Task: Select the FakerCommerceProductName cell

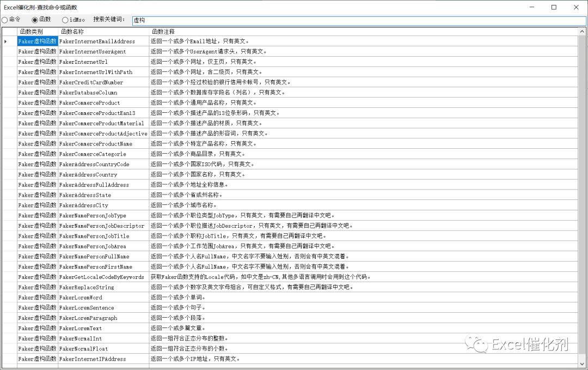Action: click(x=103, y=144)
